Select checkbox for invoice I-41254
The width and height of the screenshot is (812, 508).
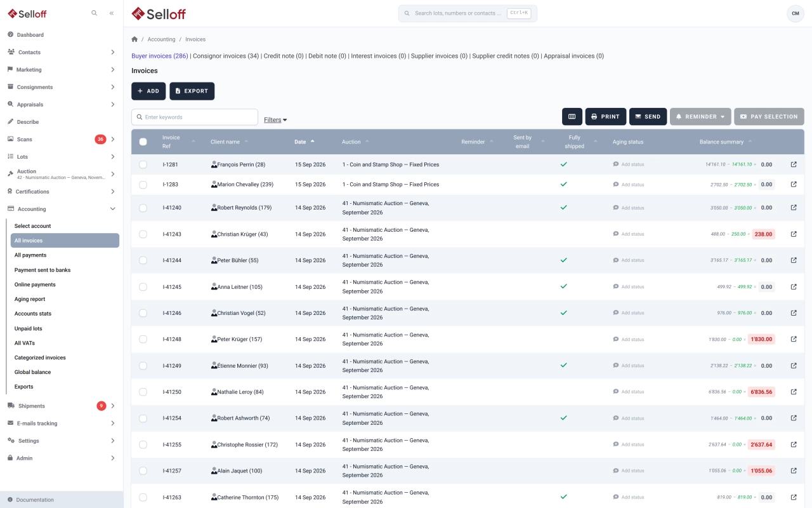(x=143, y=418)
